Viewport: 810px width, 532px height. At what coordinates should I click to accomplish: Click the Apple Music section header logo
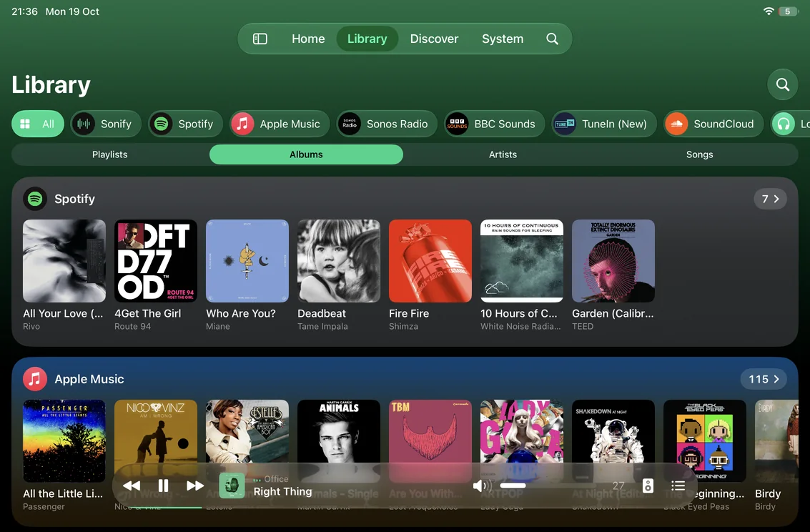[35, 379]
